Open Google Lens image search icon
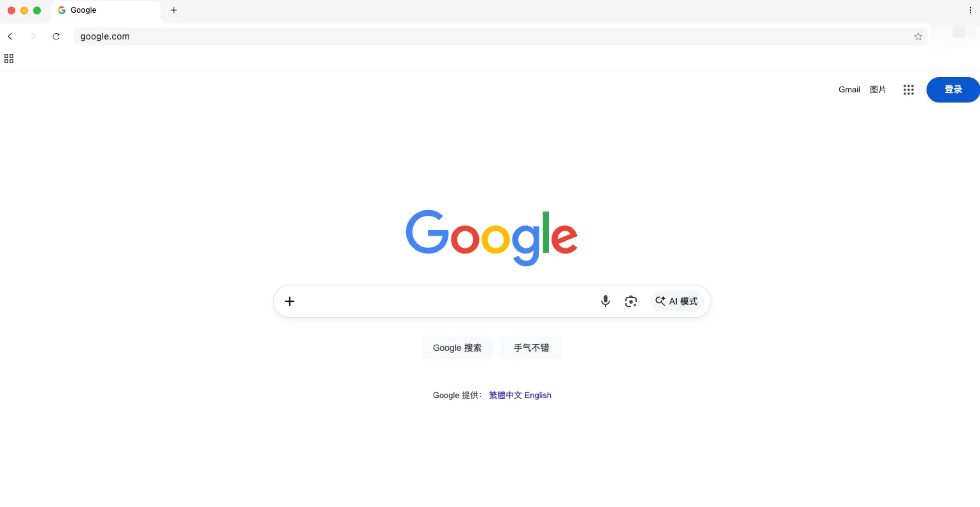Image resolution: width=980 pixels, height=507 pixels. [630, 301]
